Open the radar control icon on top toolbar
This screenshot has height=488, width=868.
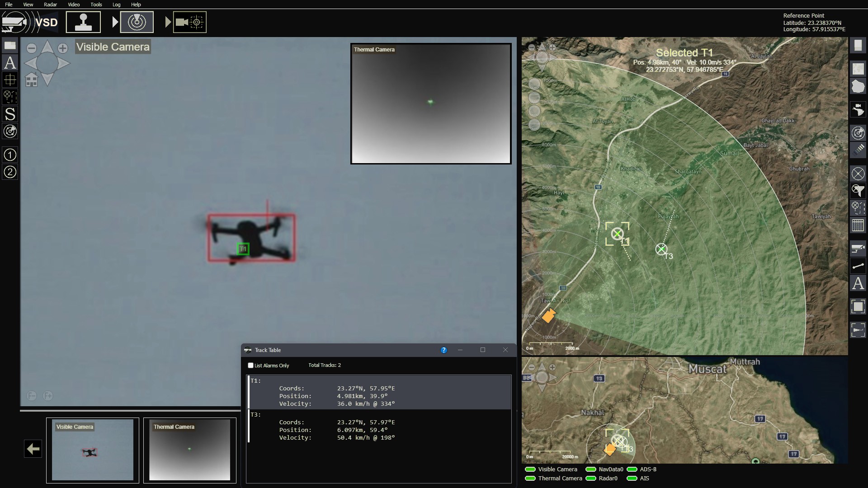(137, 21)
